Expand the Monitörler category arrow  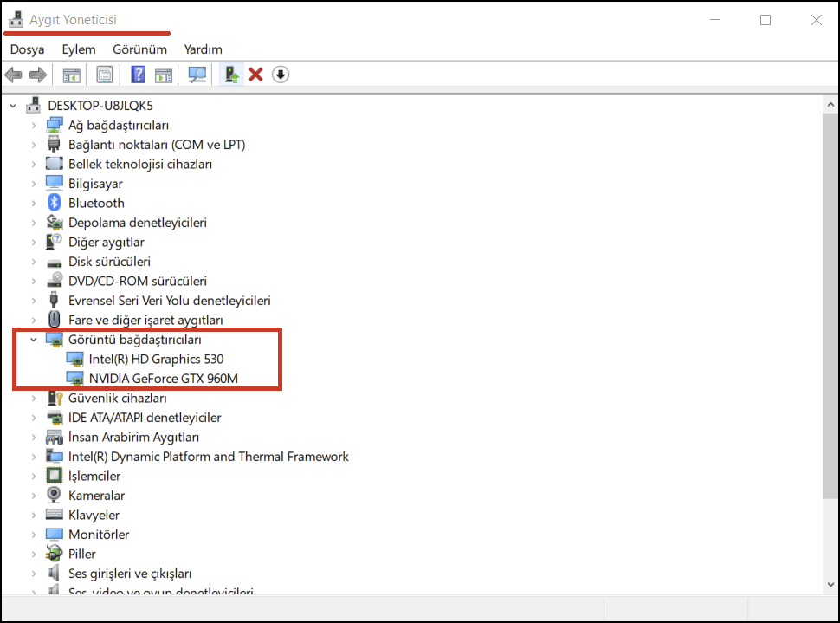(x=34, y=534)
